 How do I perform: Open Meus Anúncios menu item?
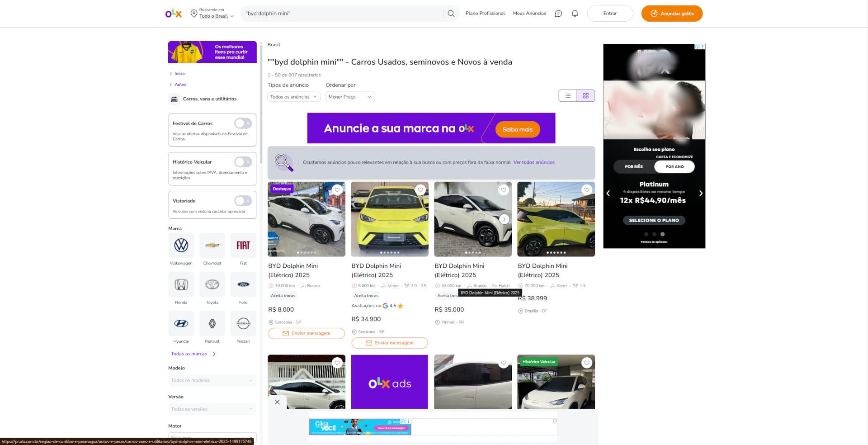click(x=529, y=14)
